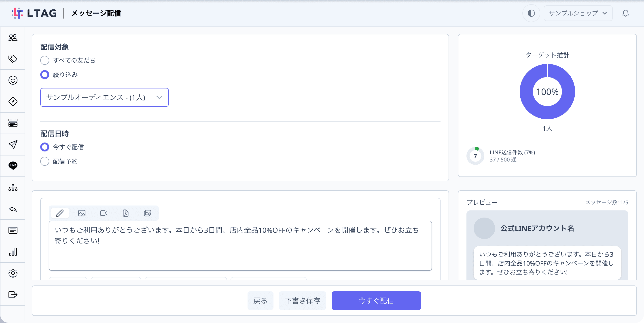Open the tags sidebar icon

click(13, 59)
